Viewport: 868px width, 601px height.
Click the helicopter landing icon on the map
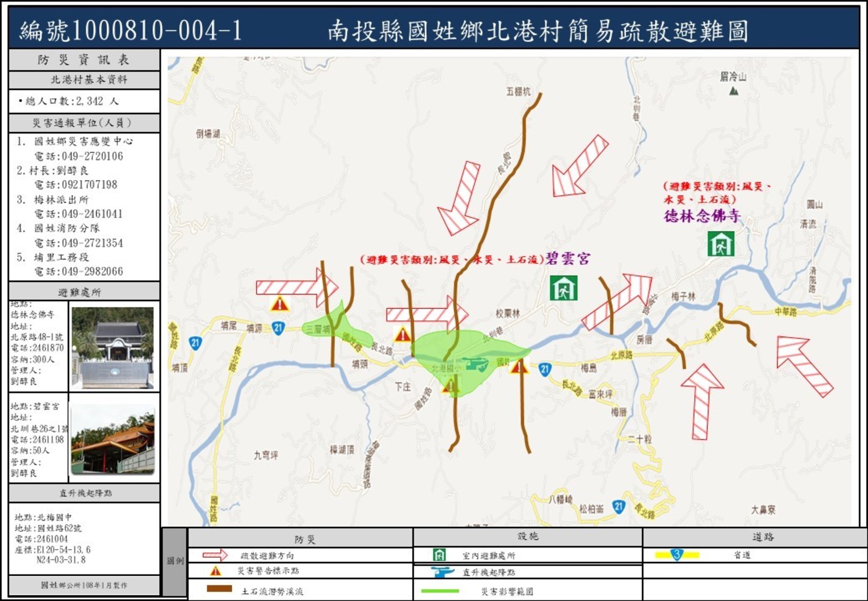pos(476,364)
